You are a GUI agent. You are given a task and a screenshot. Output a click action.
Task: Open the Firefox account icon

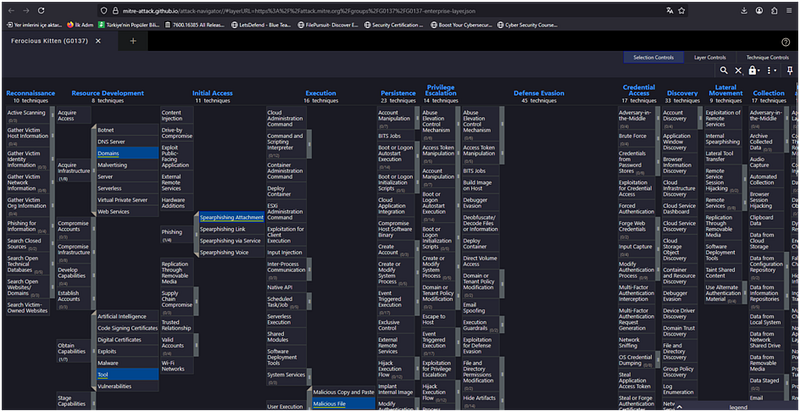[760, 10]
